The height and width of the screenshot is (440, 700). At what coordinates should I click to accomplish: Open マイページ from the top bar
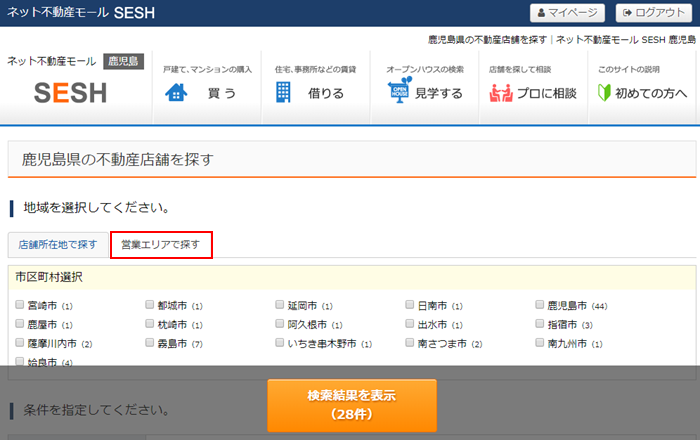click(567, 13)
